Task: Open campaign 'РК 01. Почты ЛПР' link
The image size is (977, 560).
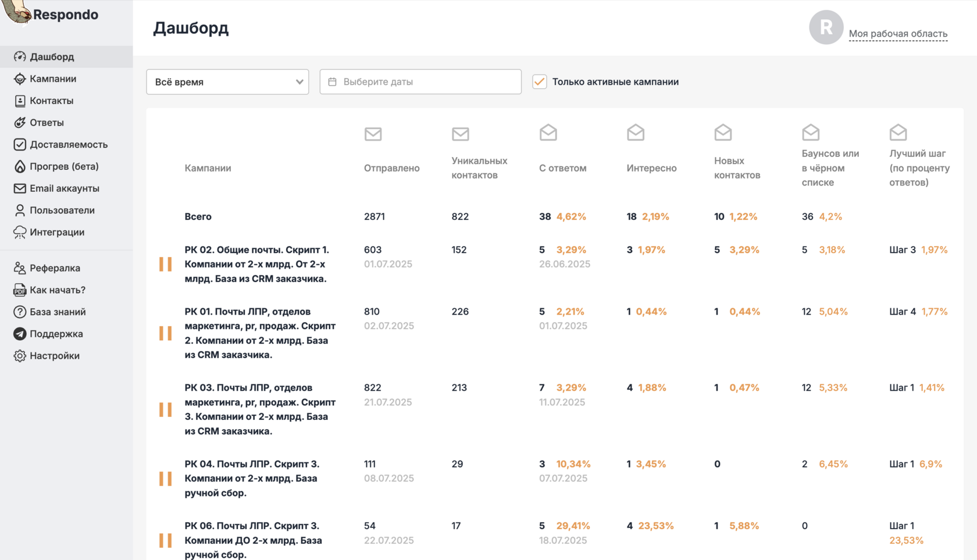Action: pos(260,333)
